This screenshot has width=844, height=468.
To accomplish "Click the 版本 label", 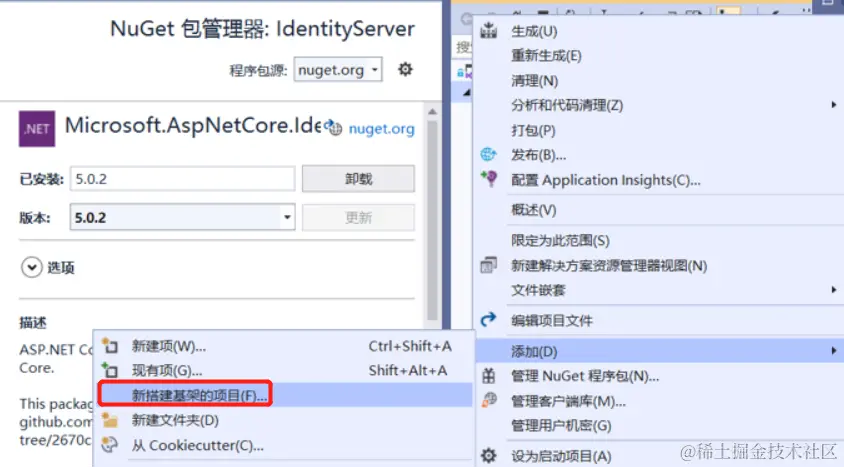I will point(34,218).
